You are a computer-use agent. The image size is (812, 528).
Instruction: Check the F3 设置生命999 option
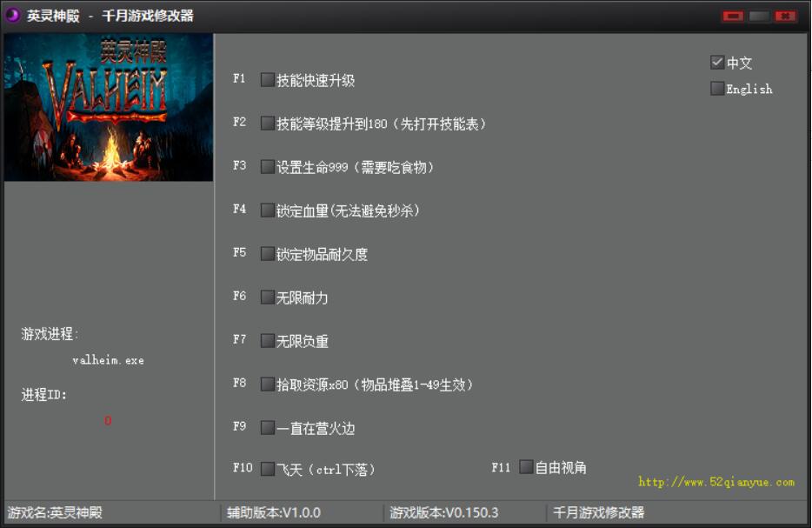(268, 167)
